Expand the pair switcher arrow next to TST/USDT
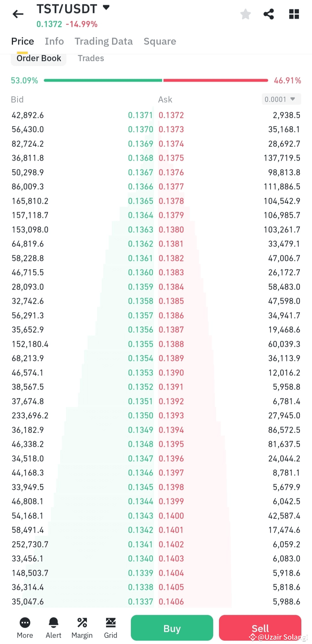Image resolution: width=312 pixels, height=644 pixels. coord(106,8)
